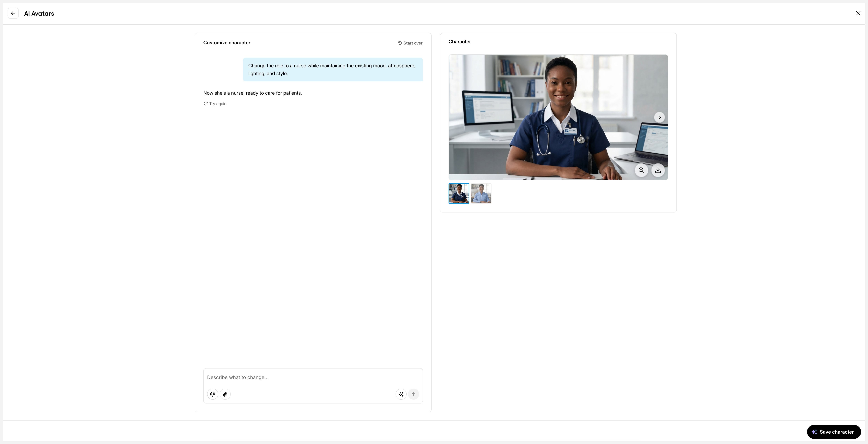
Task: Select the nurse thumbnail
Action: (459, 193)
